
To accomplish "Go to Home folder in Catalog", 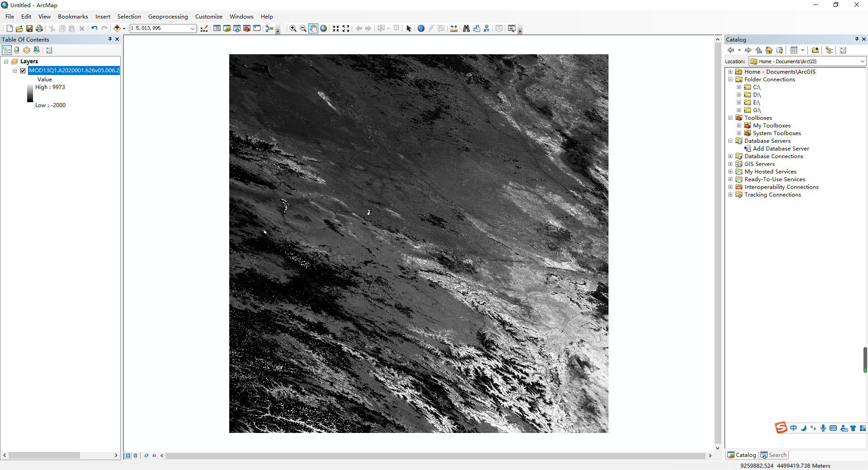I will 769,50.
